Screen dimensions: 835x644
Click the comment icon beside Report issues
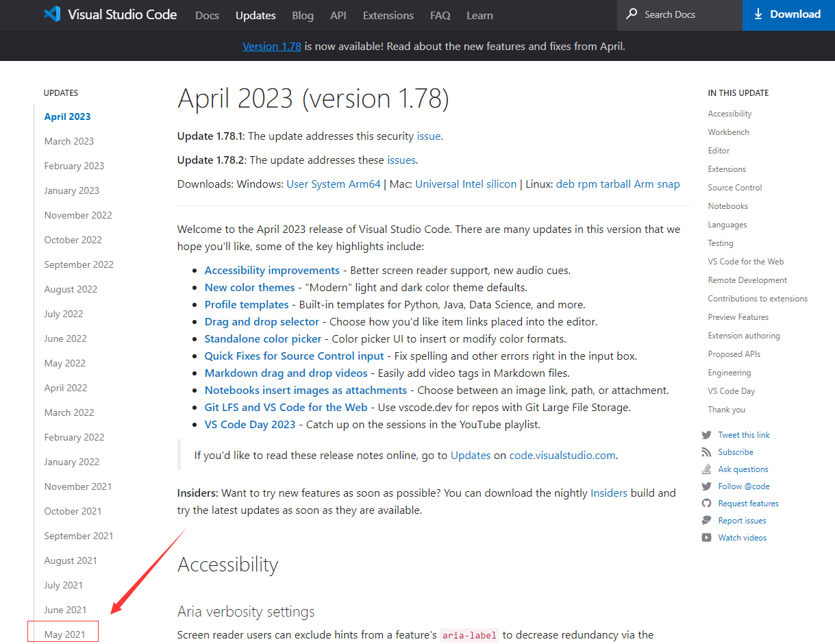706,521
